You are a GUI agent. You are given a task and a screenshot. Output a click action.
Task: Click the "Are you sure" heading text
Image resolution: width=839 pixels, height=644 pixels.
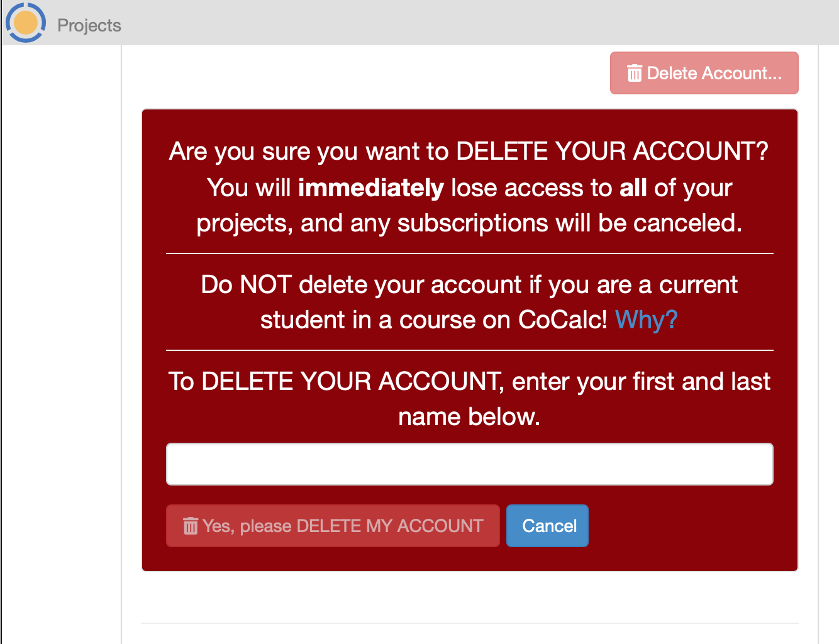(469, 151)
